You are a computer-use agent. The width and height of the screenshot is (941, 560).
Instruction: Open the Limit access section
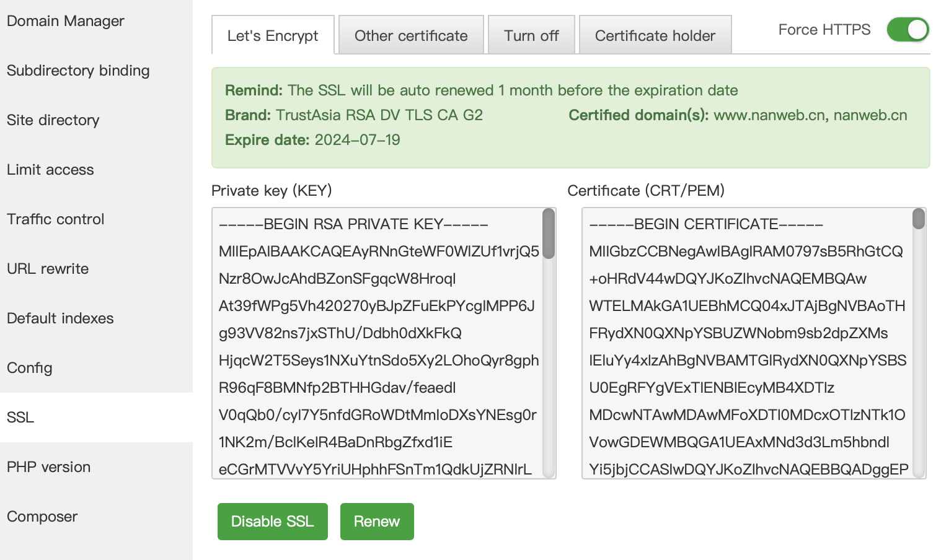coord(50,170)
